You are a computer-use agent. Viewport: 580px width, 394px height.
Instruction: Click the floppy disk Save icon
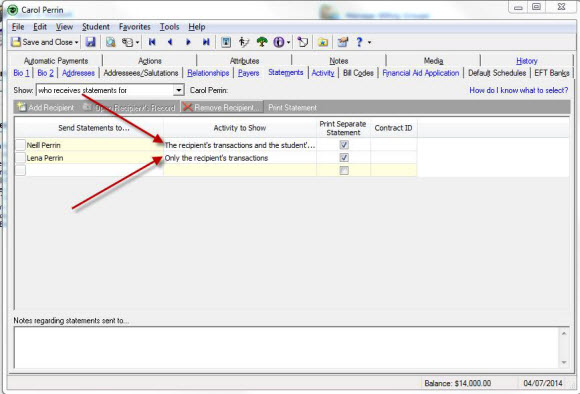(x=91, y=42)
